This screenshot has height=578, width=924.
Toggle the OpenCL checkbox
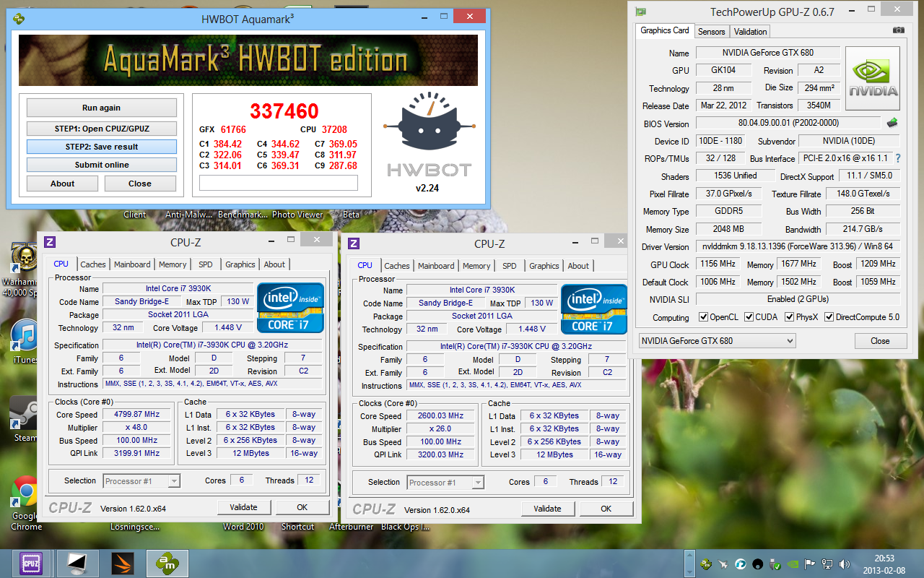704,317
